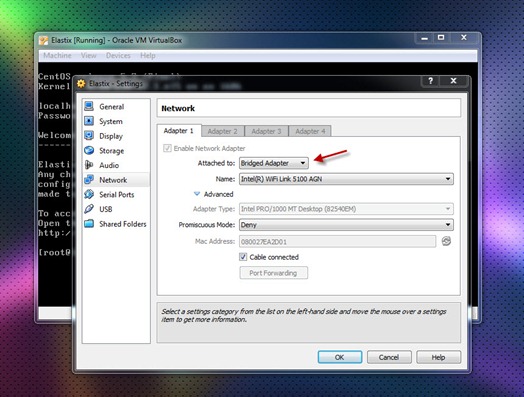The width and height of the screenshot is (524, 397).
Task: Select Audio in the category list
Action: tap(116, 165)
